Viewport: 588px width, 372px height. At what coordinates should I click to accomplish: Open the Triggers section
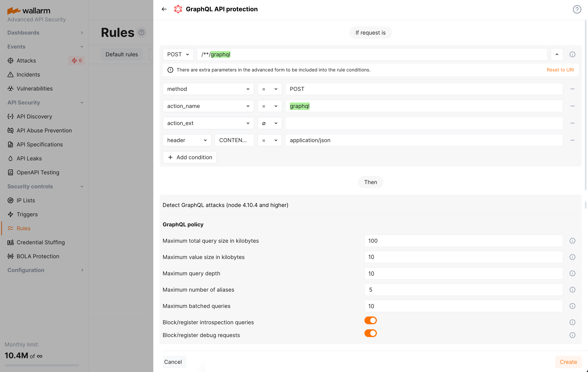[27, 214]
